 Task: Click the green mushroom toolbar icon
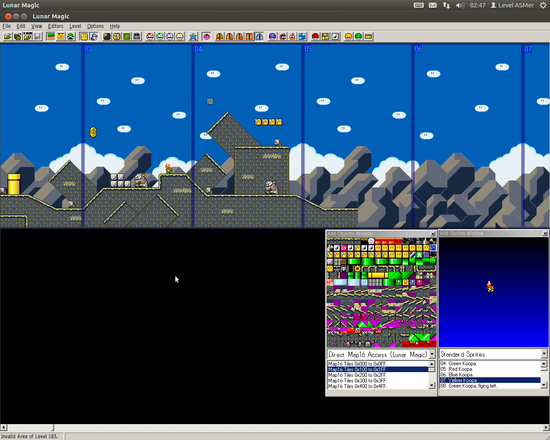160,36
